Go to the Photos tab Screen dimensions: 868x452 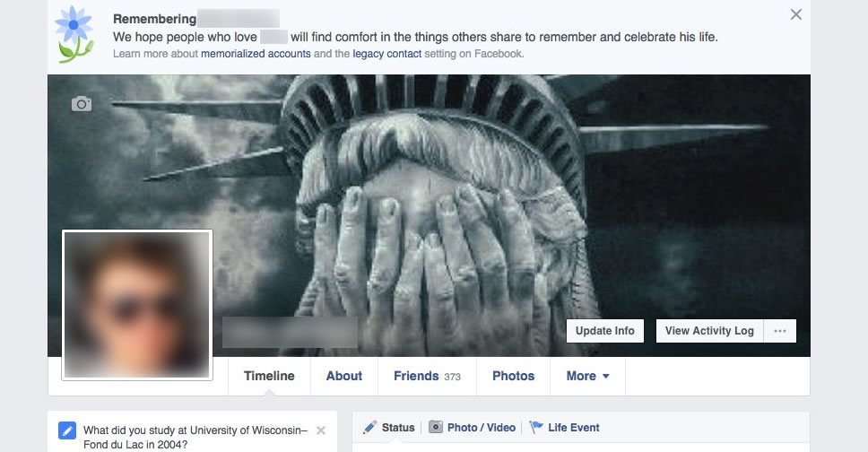coord(513,376)
